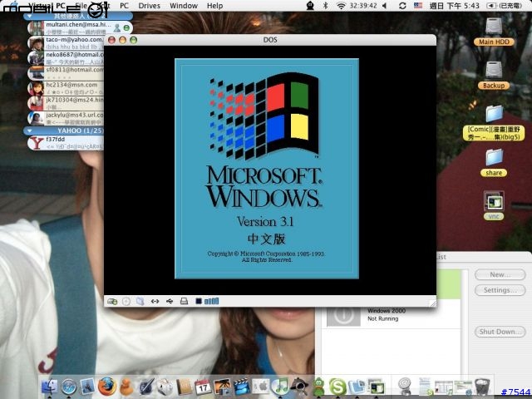This screenshot has height=399, width=532.
Task: Click the Bluetooth icon in menu bar
Action: click(325, 6)
